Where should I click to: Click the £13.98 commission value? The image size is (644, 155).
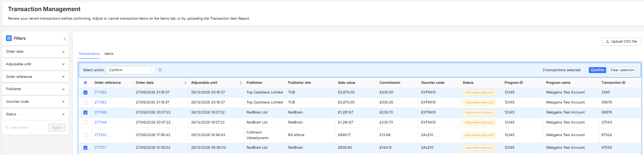coord(385,135)
